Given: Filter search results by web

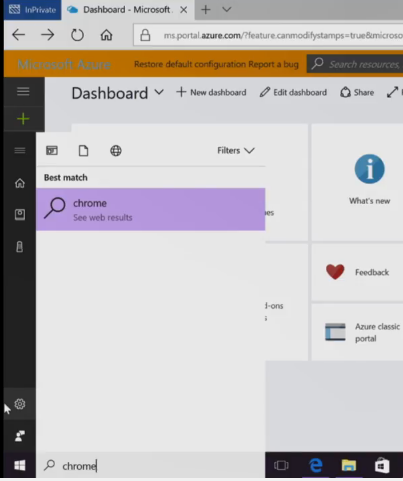Looking at the screenshot, I should (x=116, y=151).
